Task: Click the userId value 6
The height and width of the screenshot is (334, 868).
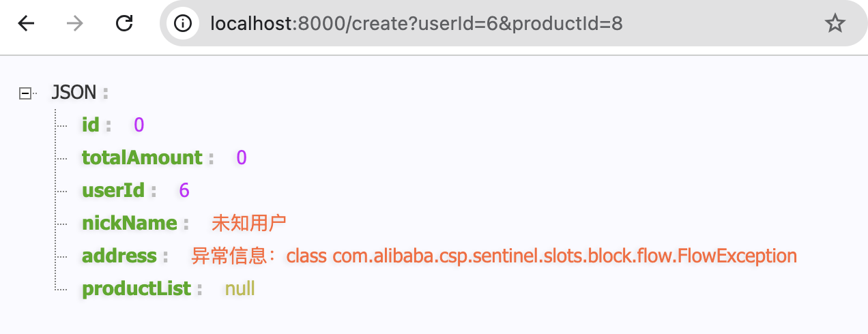Action: tap(184, 190)
